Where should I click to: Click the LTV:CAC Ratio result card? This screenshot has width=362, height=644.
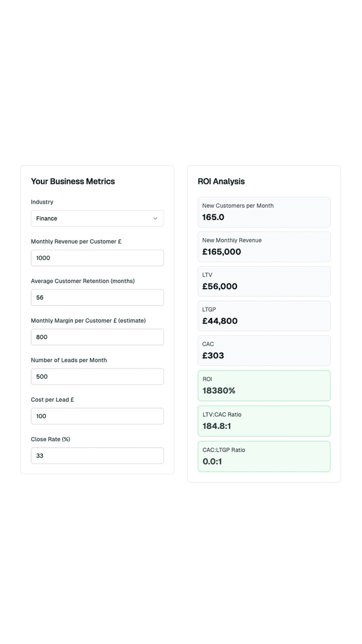tap(264, 420)
